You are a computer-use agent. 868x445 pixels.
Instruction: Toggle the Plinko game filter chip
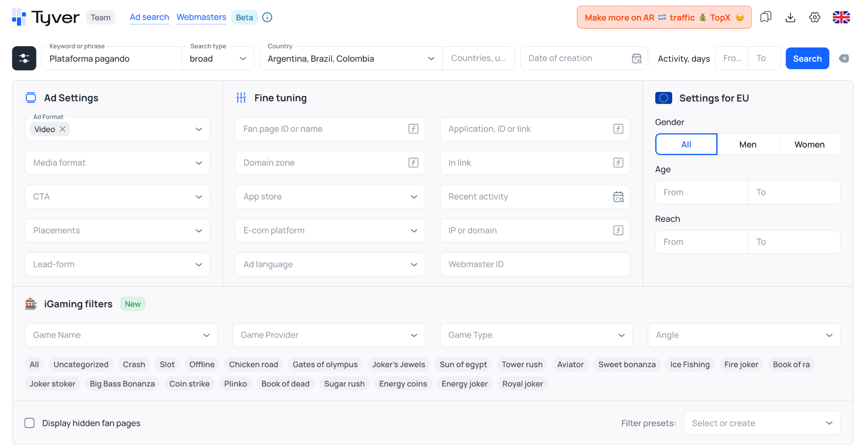pyautogui.click(x=235, y=384)
